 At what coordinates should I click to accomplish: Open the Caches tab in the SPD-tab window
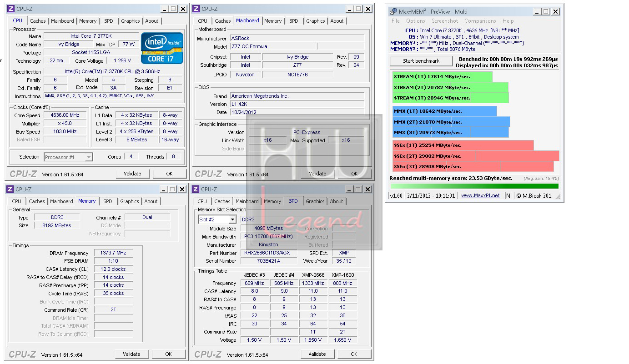[x=222, y=201]
